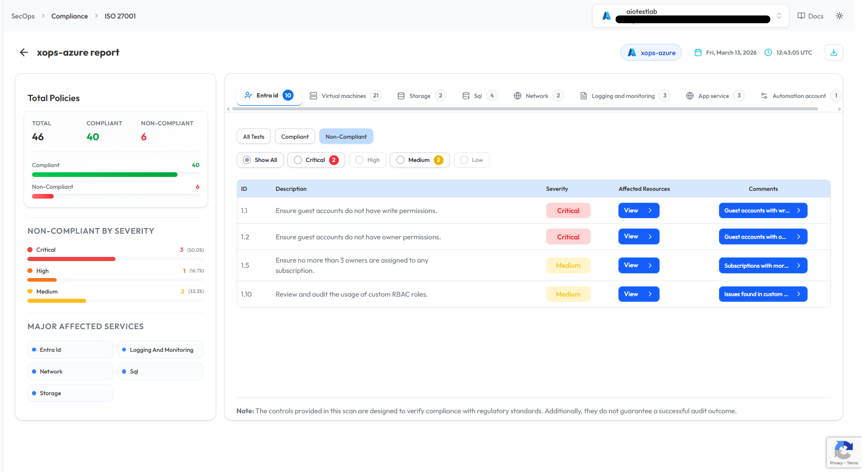Screen dimensions: 868x472
Task: Expand the 'Issues found in custom...' comment
Action: point(762,294)
